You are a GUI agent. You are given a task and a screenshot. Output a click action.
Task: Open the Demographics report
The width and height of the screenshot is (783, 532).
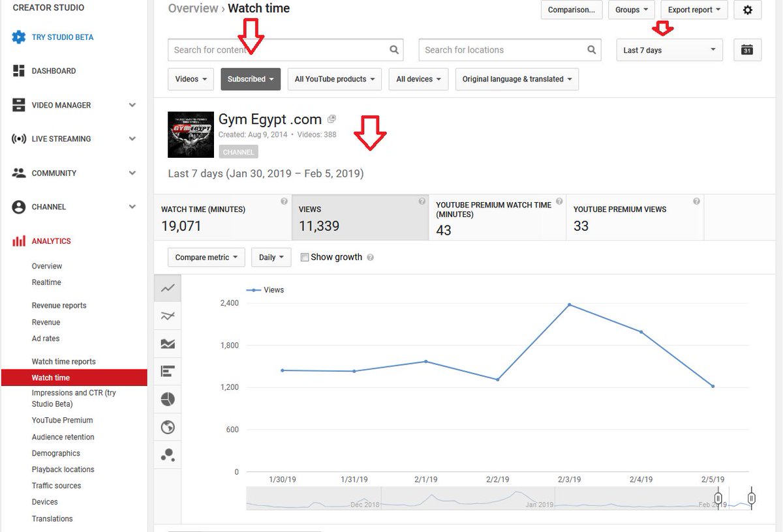56,453
